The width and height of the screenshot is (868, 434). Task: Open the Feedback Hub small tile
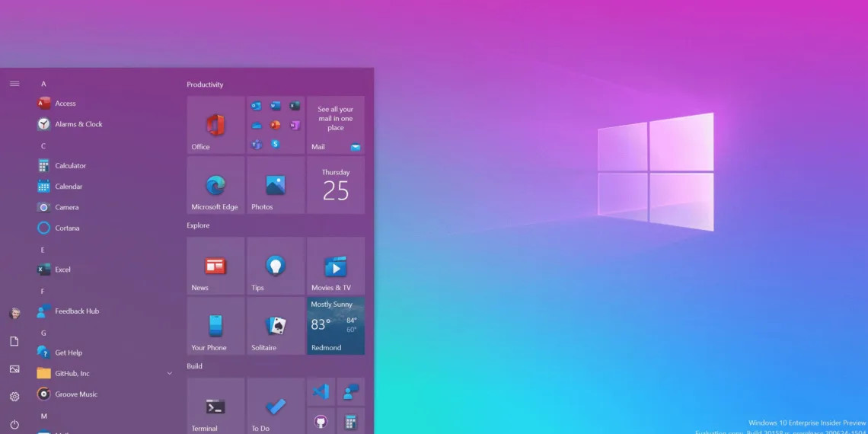pos(351,392)
